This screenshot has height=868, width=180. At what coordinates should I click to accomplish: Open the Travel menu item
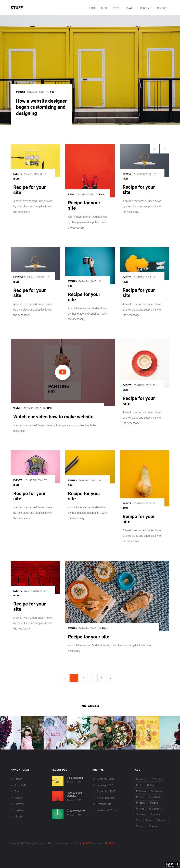point(130,8)
